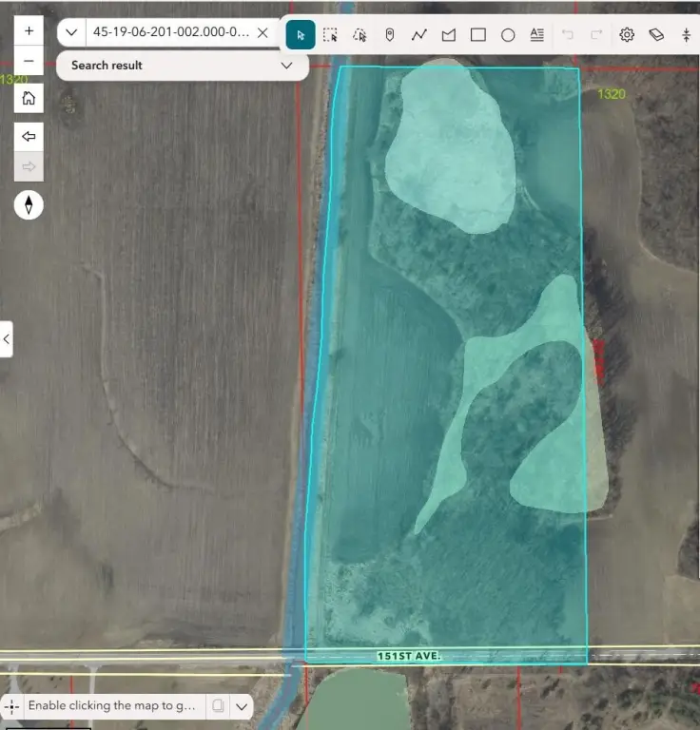Screen dimensions: 700x730
Task: Select the polyline drawing tool
Action: pos(418,35)
